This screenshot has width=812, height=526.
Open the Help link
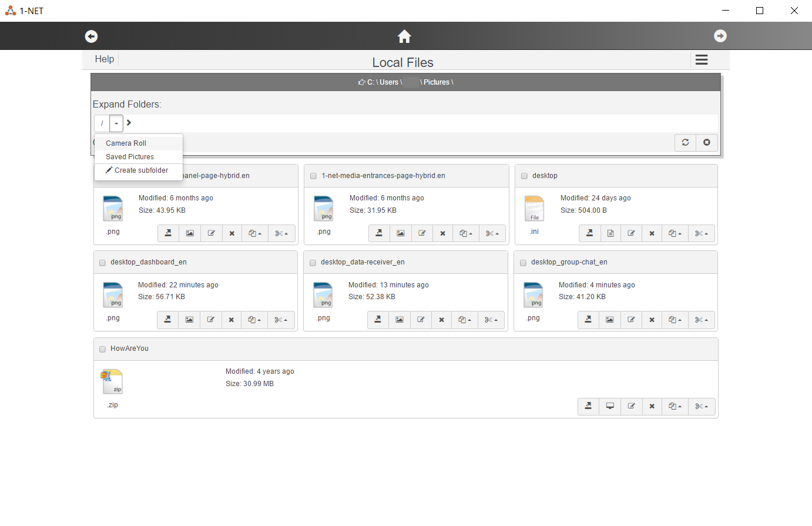pos(105,59)
